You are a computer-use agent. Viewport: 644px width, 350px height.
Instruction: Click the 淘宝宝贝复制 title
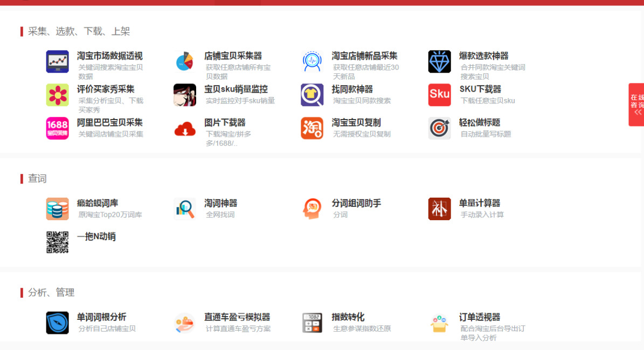click(356, 122)
